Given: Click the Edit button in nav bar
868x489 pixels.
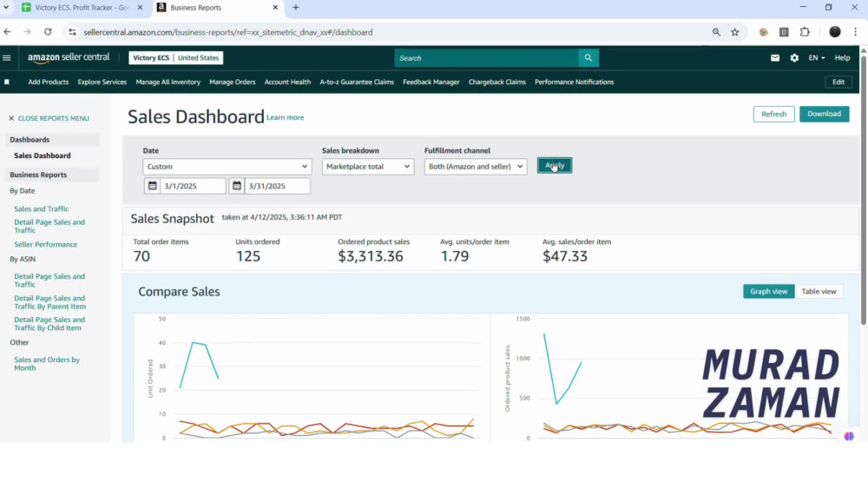Looking at the screenshot, I should 838,82.
